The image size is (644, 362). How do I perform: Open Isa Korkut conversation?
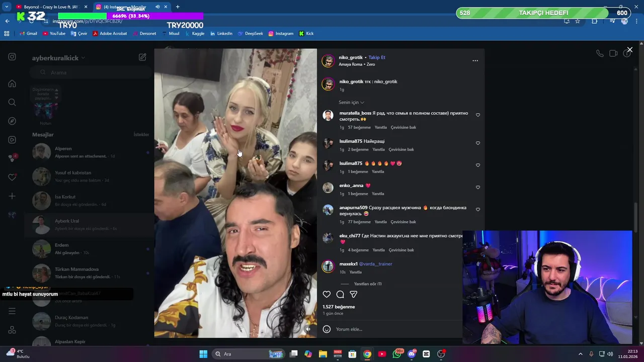(x=90, y=201)
